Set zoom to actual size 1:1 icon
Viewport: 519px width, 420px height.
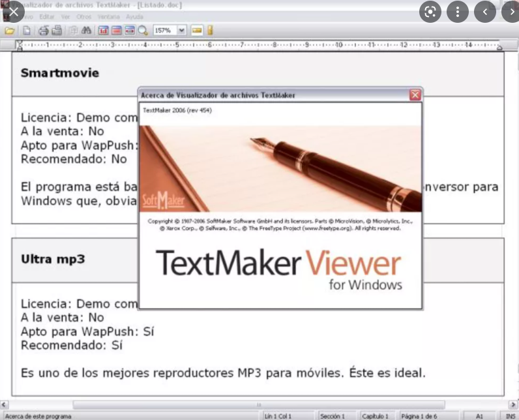coord(103,31)
